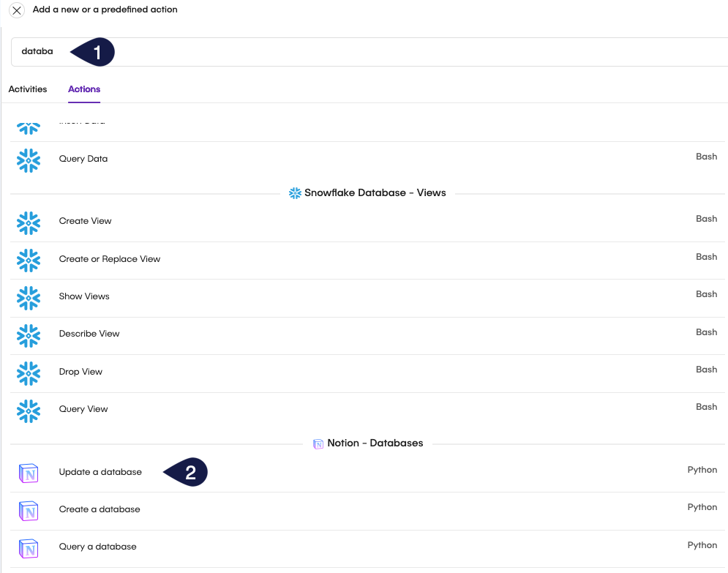Click the Snowflake icon next to Create View

[29, 221]
